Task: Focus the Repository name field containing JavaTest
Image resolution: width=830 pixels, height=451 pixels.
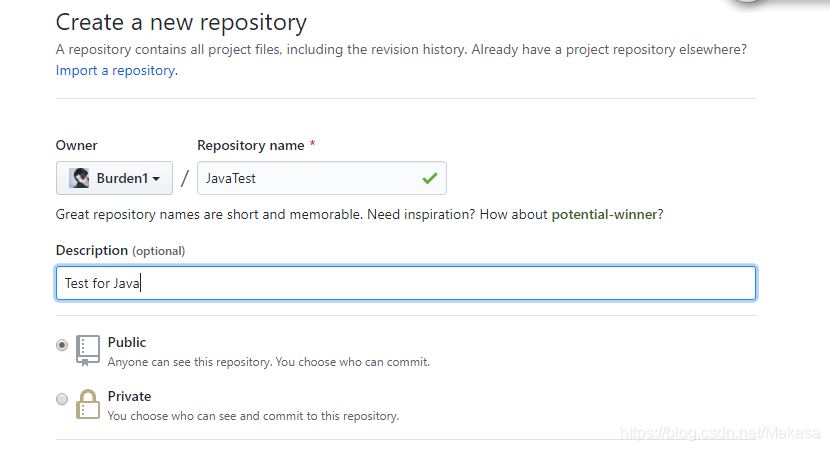Action: click(310, 178)
